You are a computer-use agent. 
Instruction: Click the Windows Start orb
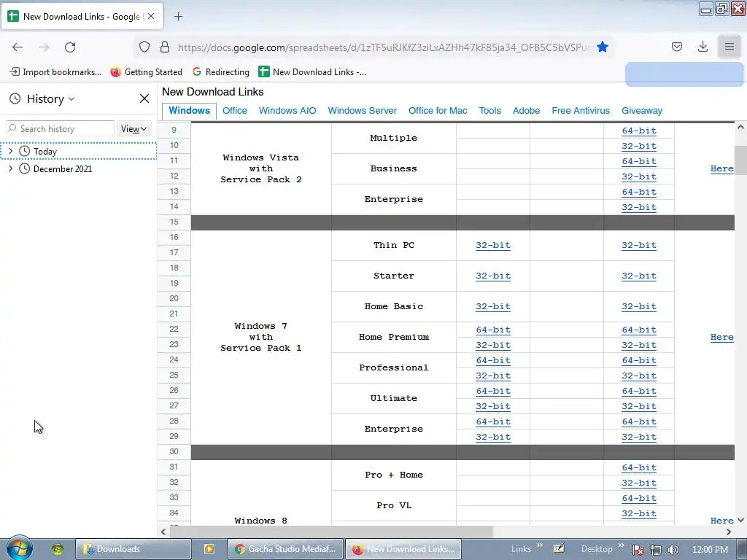coord(19,548)
